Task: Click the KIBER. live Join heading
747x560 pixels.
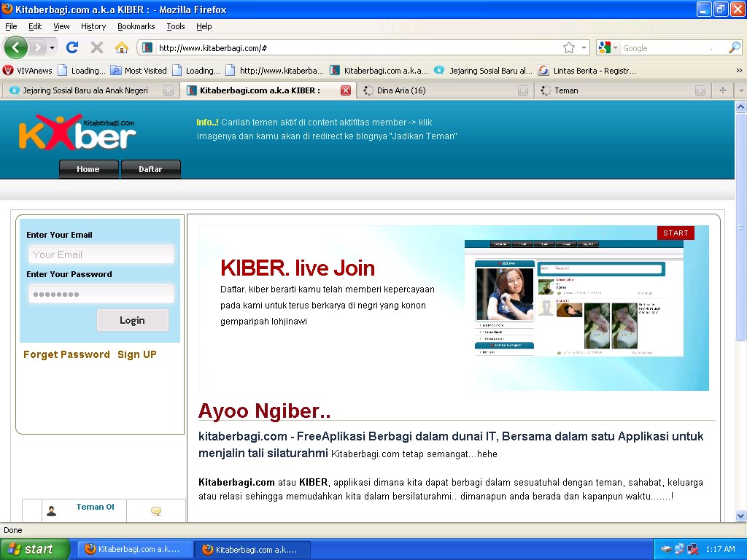Action: [298, 268]
